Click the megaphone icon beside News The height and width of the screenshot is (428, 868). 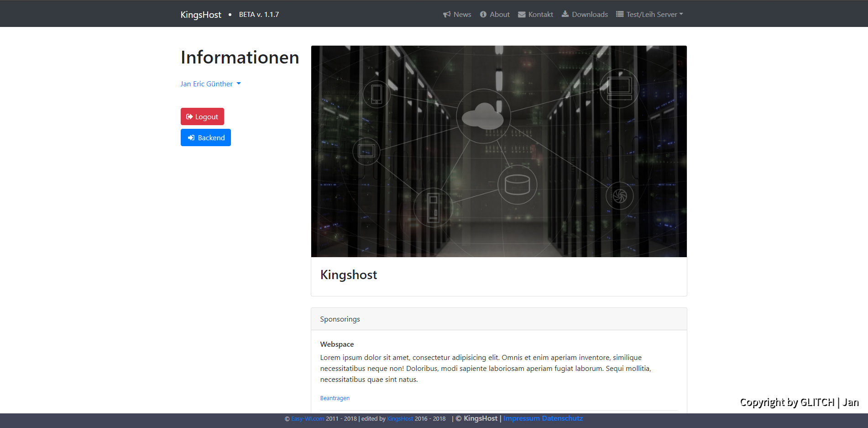pyautogui.click(x=446, y=15)
